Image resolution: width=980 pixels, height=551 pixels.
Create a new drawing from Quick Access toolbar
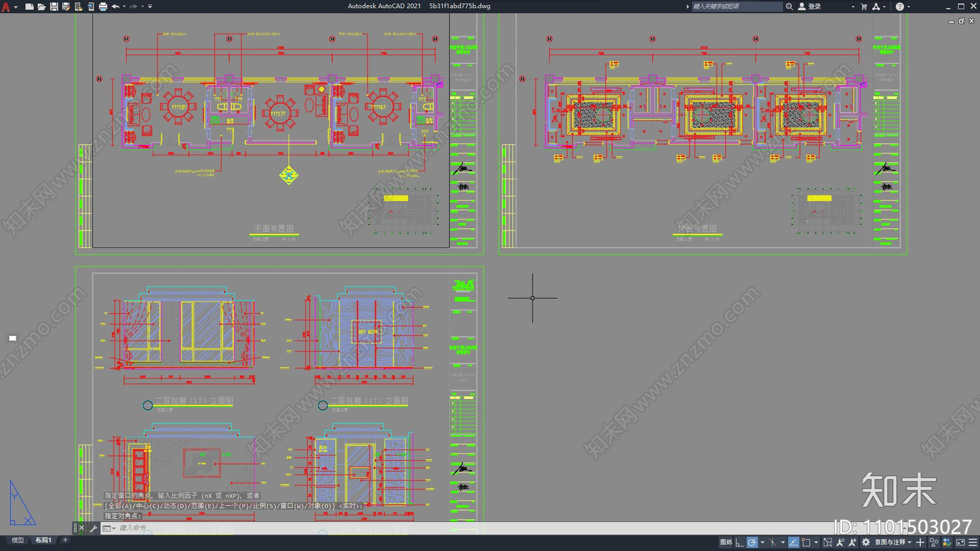[x=29, y=6]
